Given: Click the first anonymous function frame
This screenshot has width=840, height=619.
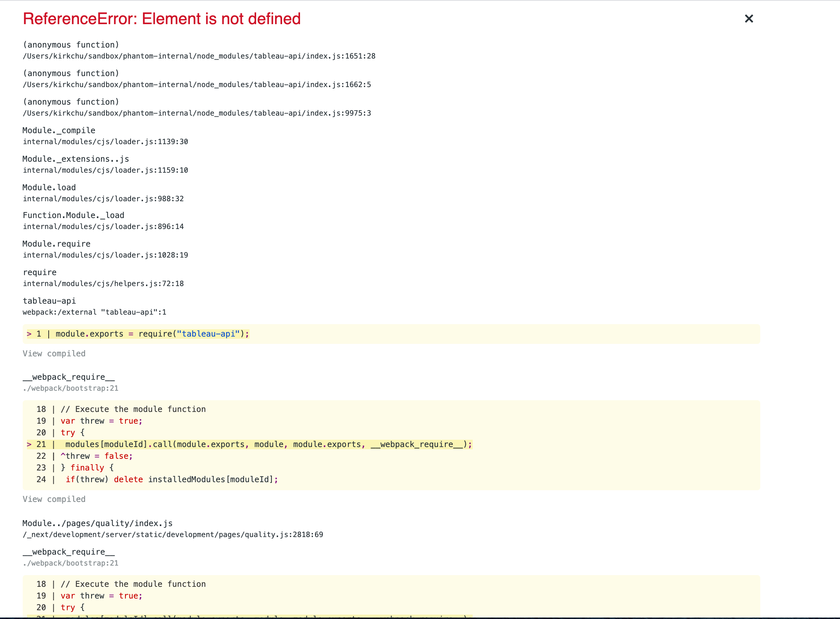Looking at the screenshot, I should pyautogui.click(x=71, y=44).
